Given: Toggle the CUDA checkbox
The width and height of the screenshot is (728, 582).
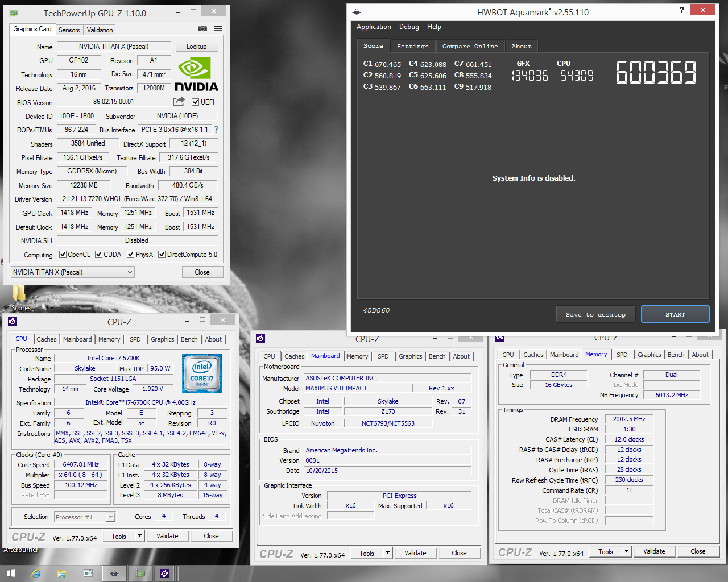Looking at the screenshot, I should coord(98,255).
